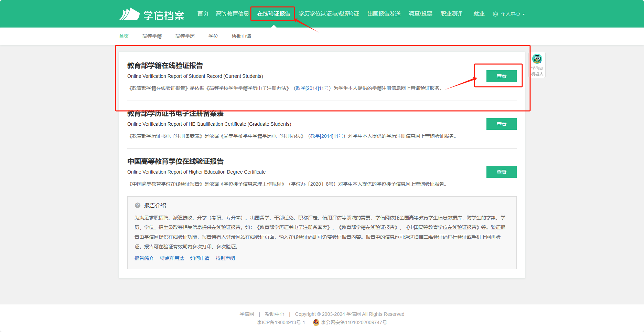Click the 京ICP备19004913号-1 footer link

pos(281,322)
